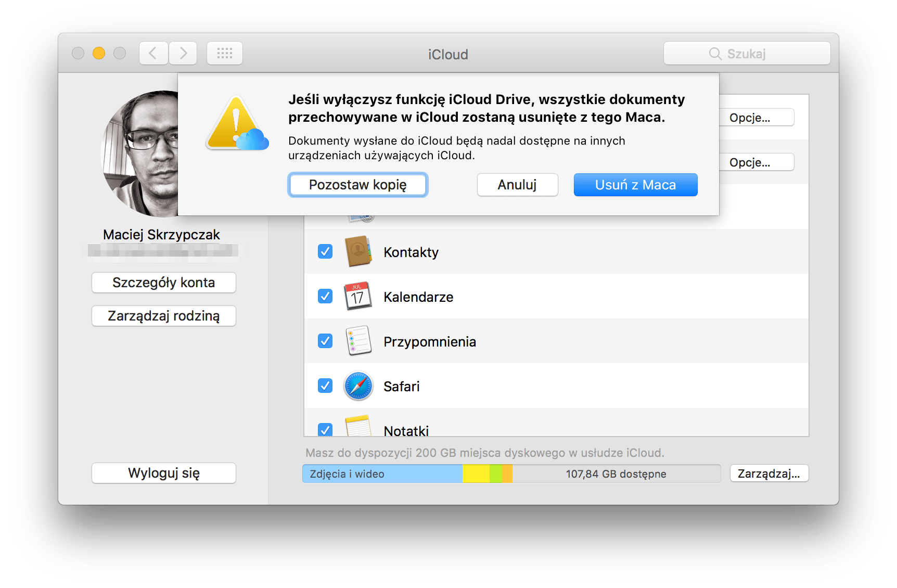The image size is (897, 588).
Task: Select the Kontakty label
Action: (x=411, y=252)
